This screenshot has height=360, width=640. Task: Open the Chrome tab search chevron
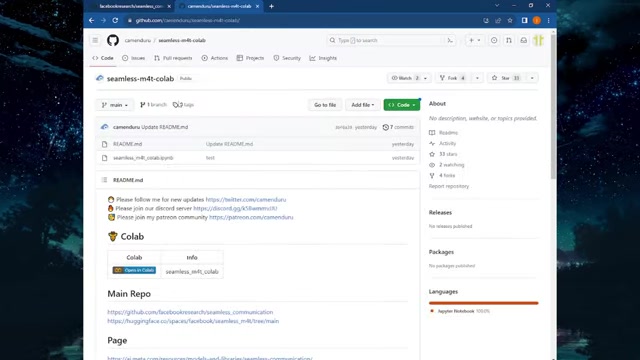pos(497,6)
